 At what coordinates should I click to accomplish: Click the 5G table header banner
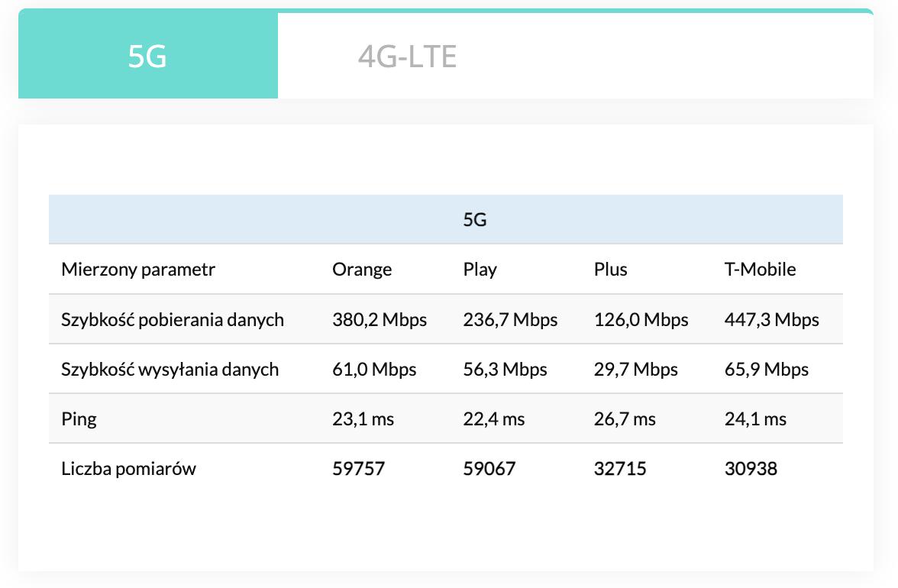tap(475, 220)
